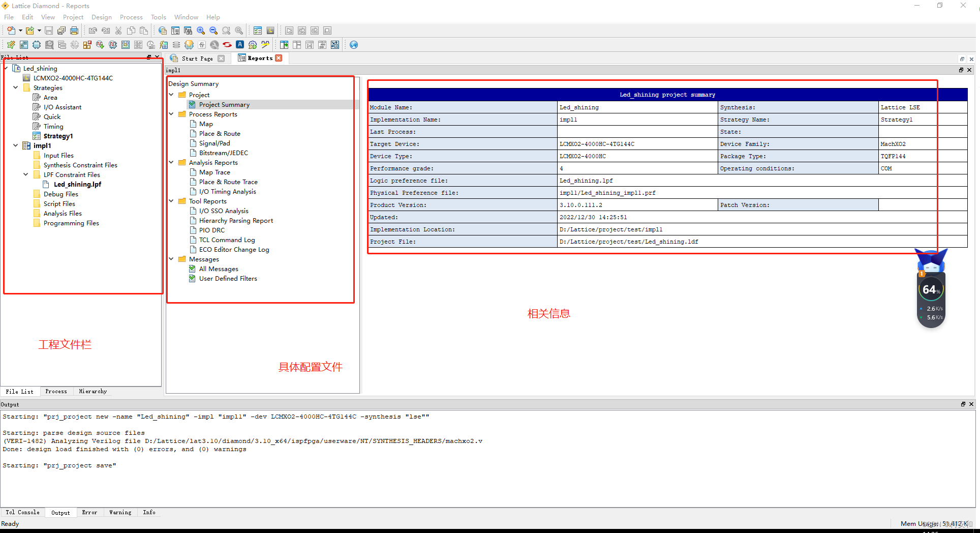
Task: Open the Package View chip icon
Action: click(x=37, y=45)
